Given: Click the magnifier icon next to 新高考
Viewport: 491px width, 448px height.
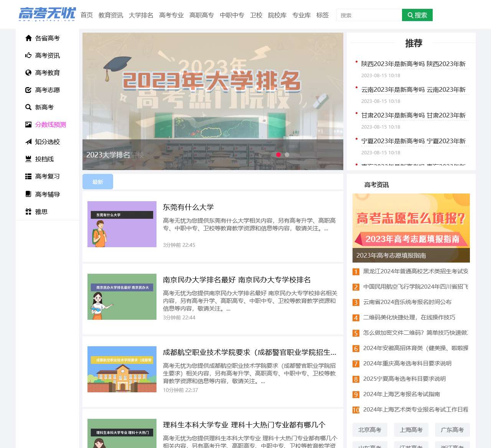Looking at the screenshot, I should click(x=28, y=107).
